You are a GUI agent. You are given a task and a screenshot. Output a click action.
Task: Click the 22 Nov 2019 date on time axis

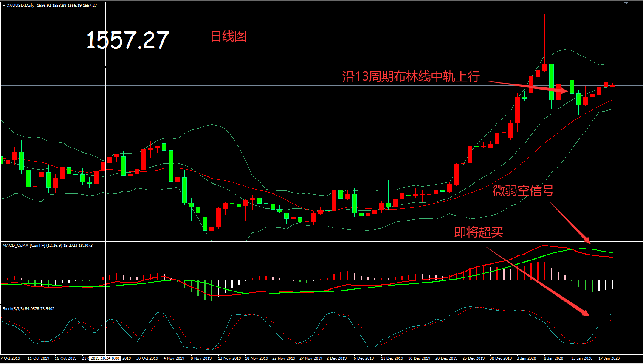click(x=284, y=358)
